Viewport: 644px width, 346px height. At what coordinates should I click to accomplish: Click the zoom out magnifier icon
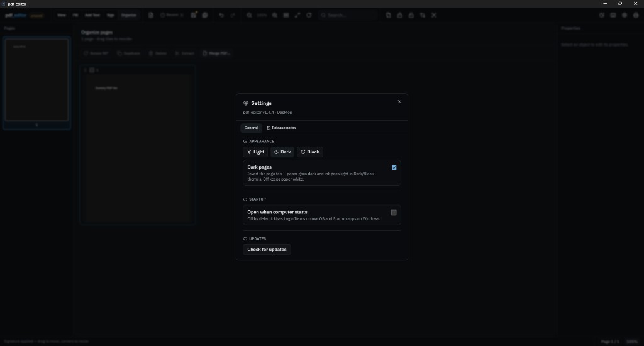(x=249, y=15)
